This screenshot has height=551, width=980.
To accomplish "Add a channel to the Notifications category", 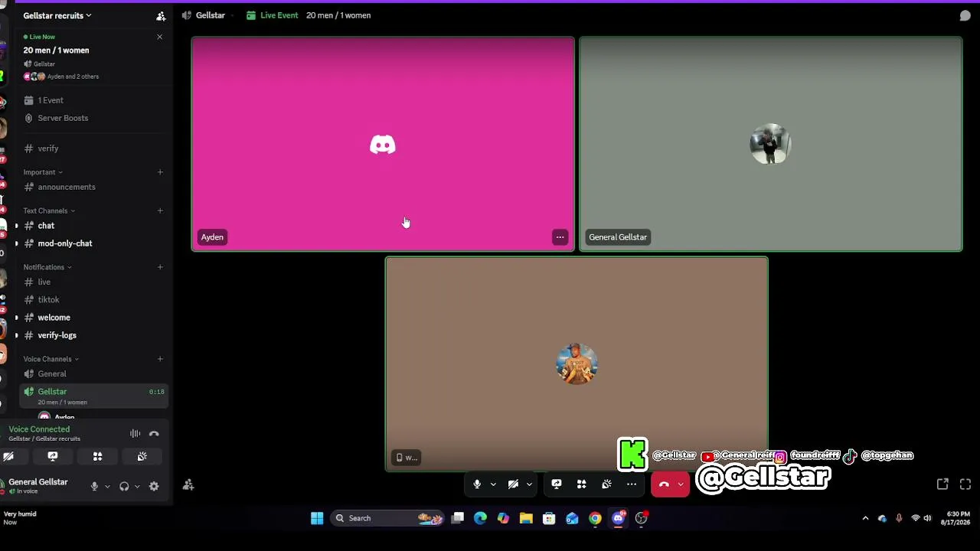I will click(160, 267).
